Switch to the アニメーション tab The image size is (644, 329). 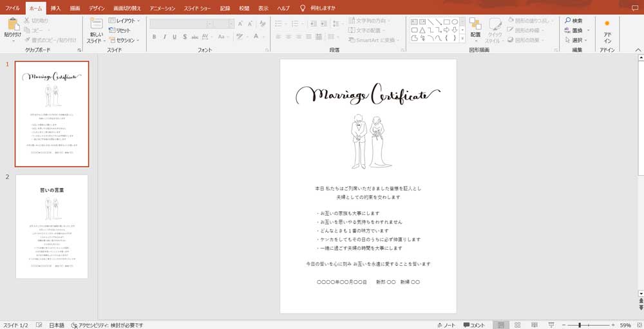coord(162,8)
